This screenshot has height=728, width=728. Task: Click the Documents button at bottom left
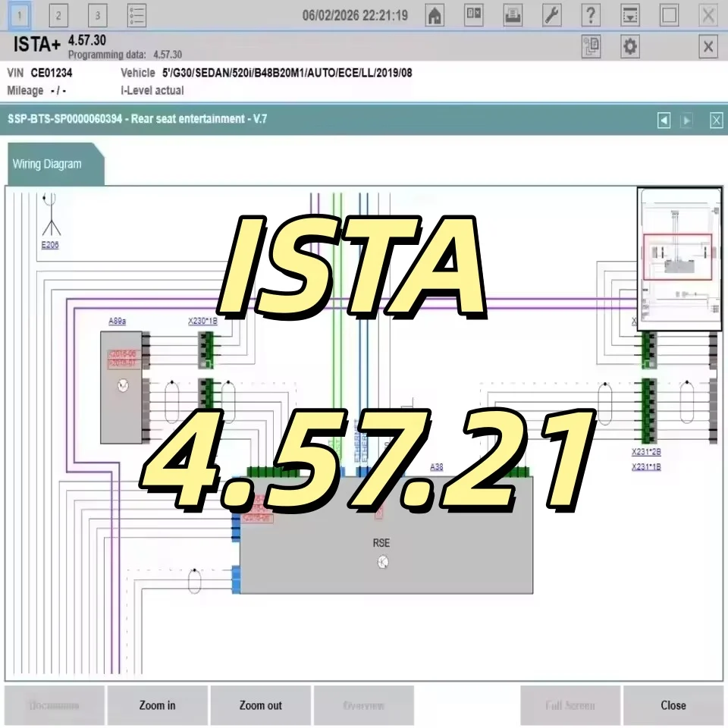click(x=55, y=705)
